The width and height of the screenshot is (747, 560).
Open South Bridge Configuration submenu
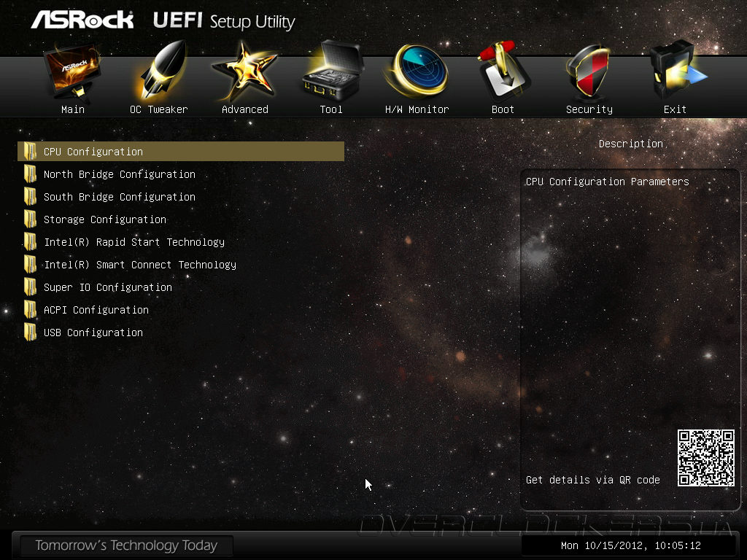[x=120, y=197]
